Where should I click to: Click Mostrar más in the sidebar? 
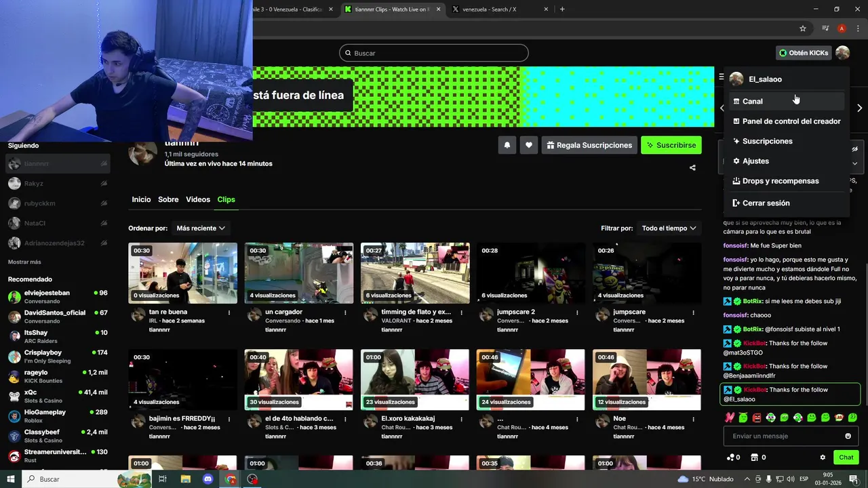point(24,262)
